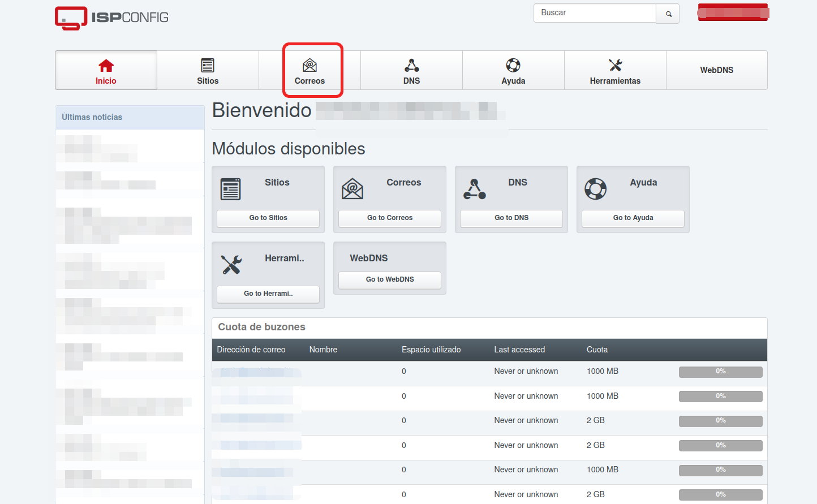Open the WebDNS tab in navigation
Viewport: 817px width, 504px height.
pyautogui.click(x=717, y=70)
